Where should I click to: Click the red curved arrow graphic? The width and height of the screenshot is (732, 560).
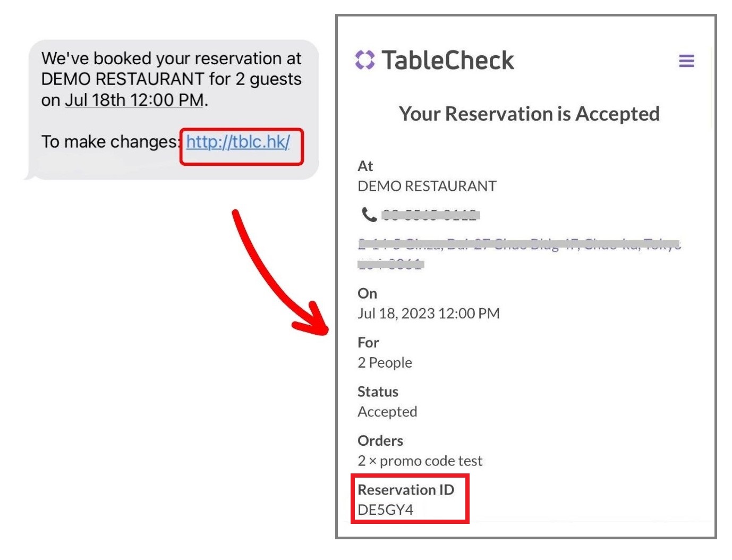275,276
